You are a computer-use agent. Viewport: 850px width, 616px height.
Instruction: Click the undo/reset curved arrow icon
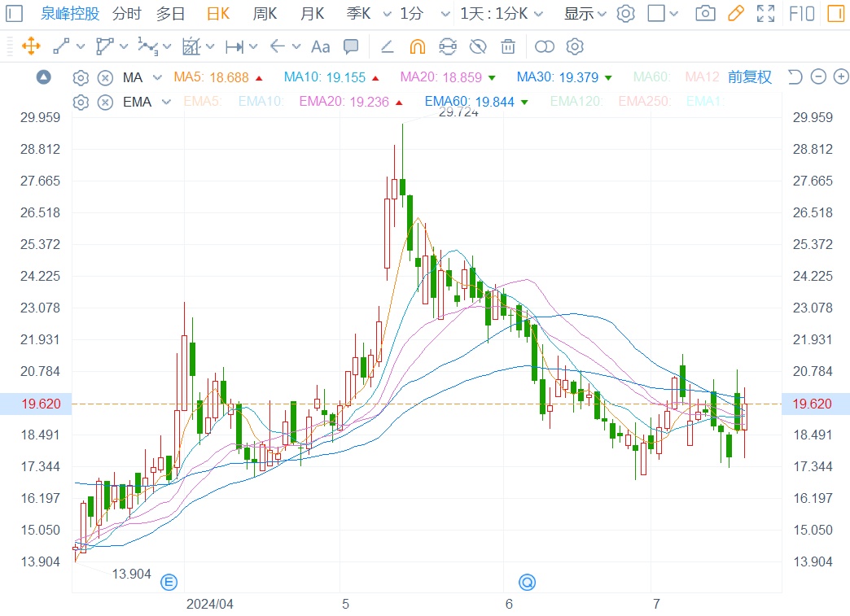[795, 77]
